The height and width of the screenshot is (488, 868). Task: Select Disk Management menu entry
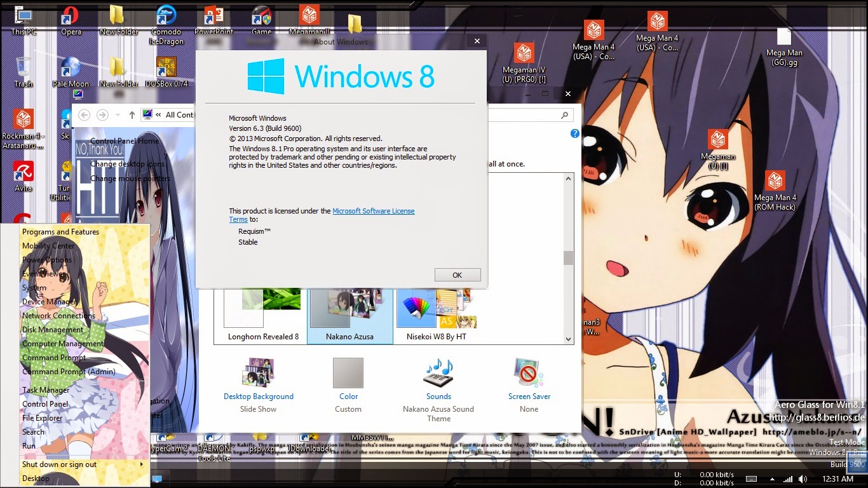point(53,330)
